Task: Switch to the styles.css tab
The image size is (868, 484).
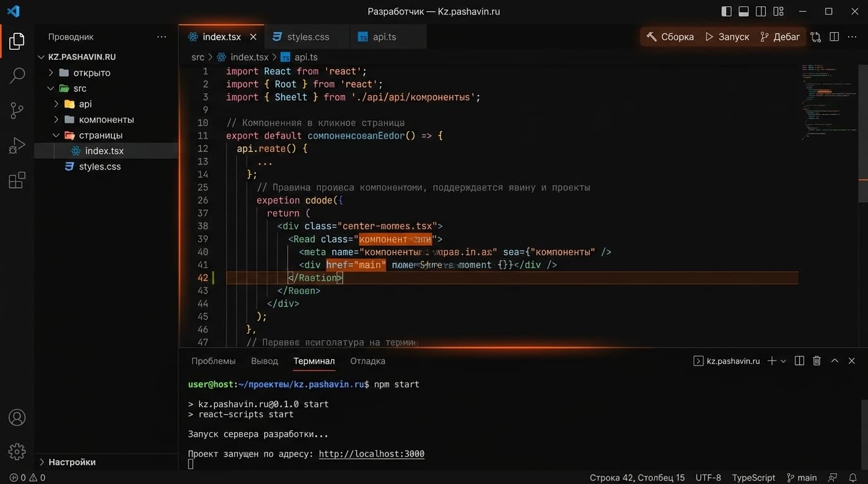Action: coord(308,37)
